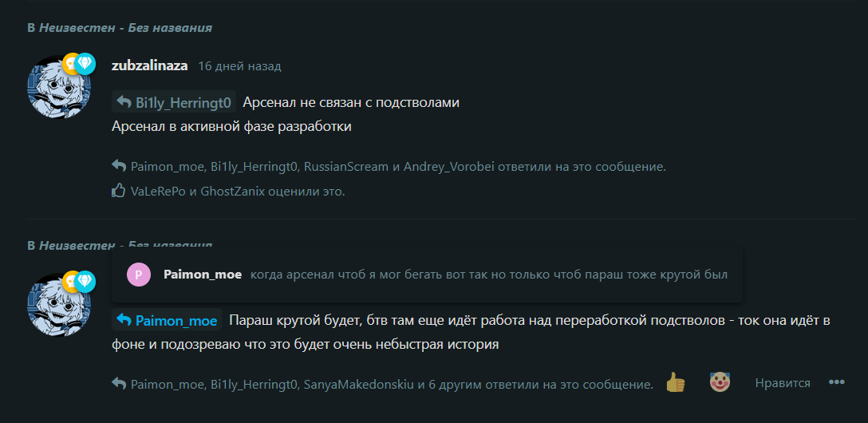Click the thumbs-up reaction emoji
The image size is (868, 423).
[x=676, y=382]
